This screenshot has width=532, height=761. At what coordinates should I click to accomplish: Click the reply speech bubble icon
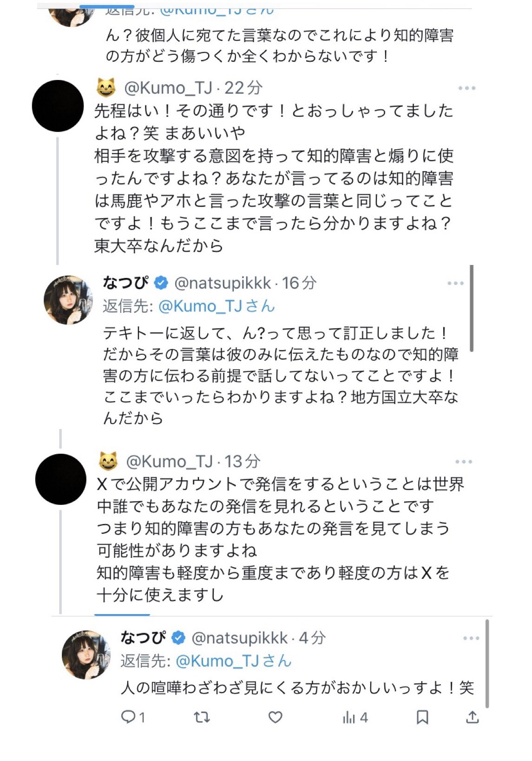(128, 717)
